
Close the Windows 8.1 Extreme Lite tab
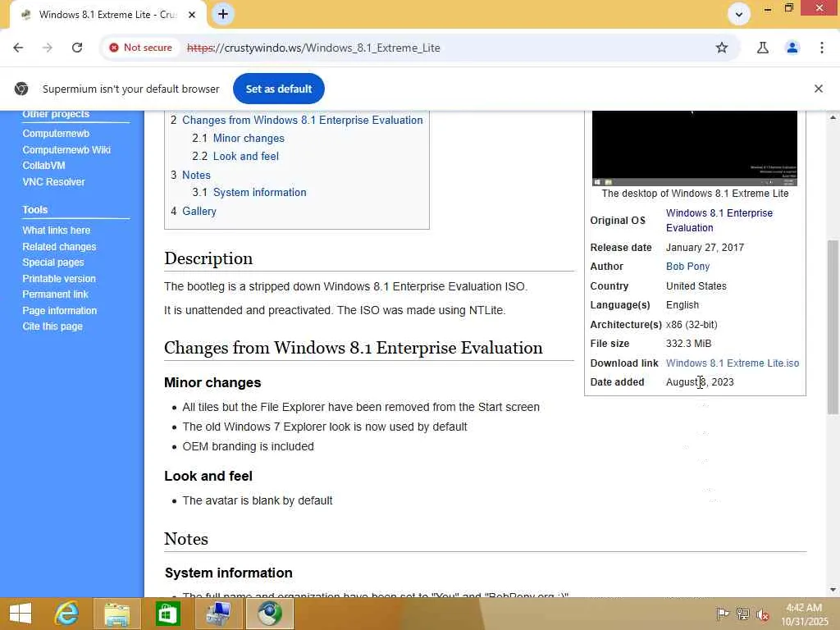pyautogui.click(x=192, y=15)
